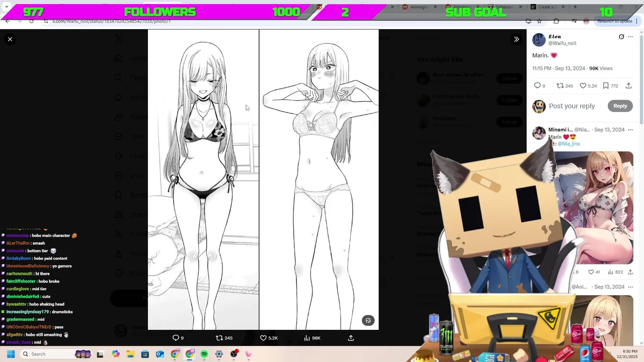Screen dimensions: 644x362
Task: Focus the Post your reply field
Action: (x=572, y=106)
